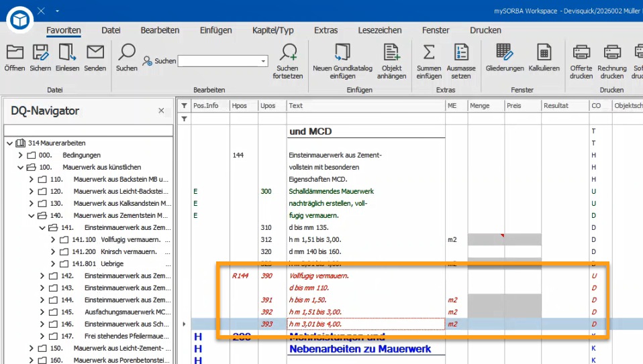643x364 pixels.
Task: Click the filter icon in the table header
Action: pyautogui.click(x=184, y=106)
